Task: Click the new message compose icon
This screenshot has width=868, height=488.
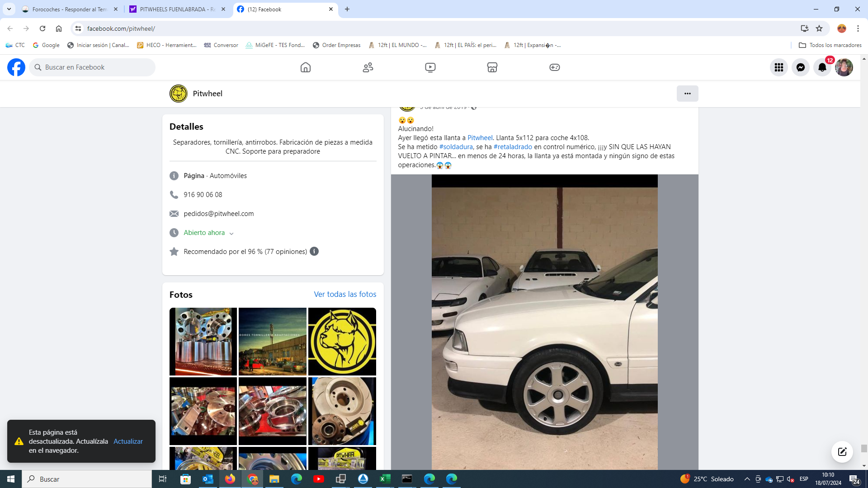Action: click(x=842, y=452)
